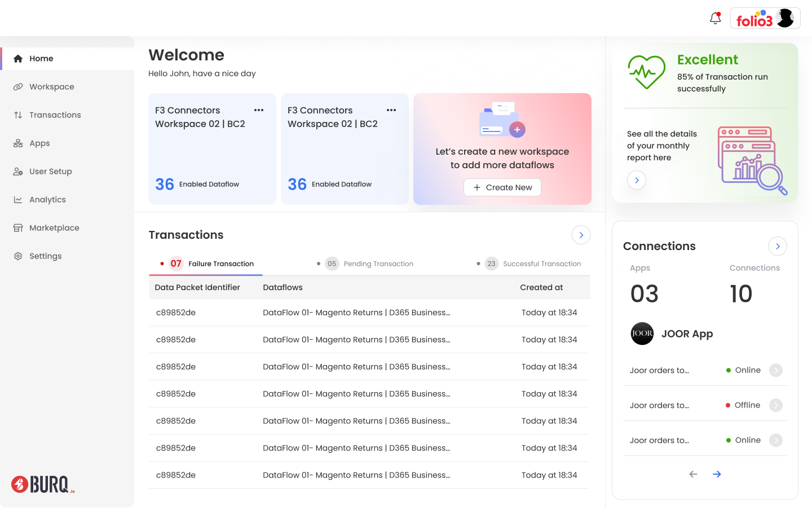This screenshot has height=508, width=812.
Task: Select the Marketplace sidebar icon
Action: [17, 227]
